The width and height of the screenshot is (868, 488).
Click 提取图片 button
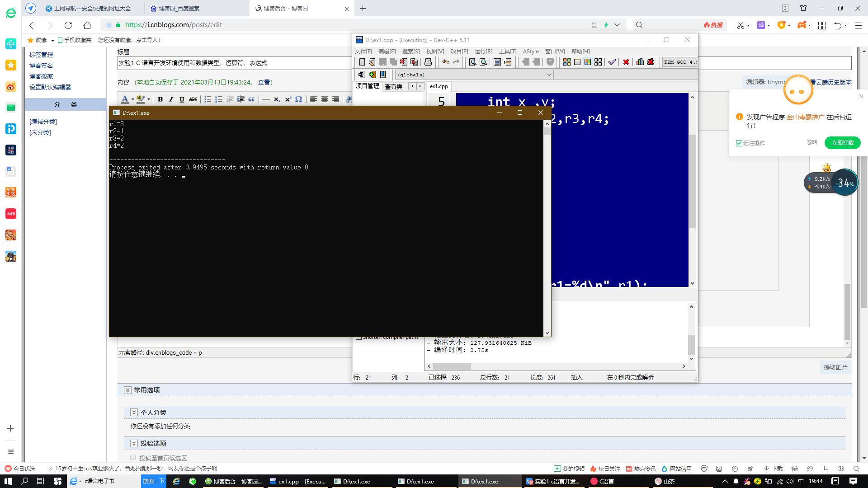pyautogui.click(x=835, y=367)
